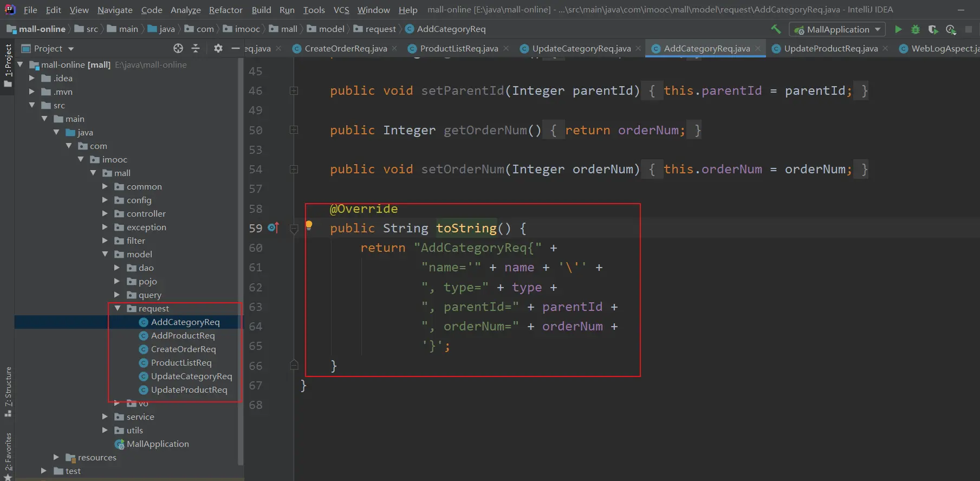This screenshot has width=980, height=481.
Task: Click the Build project hammer icon
Action: pyautogui.click(x=776, y=29)
